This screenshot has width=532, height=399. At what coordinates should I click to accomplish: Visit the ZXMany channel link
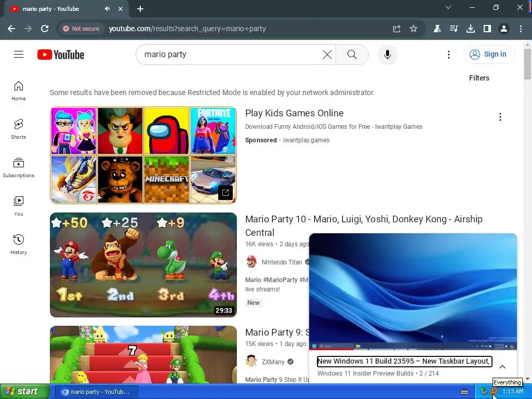273,362
